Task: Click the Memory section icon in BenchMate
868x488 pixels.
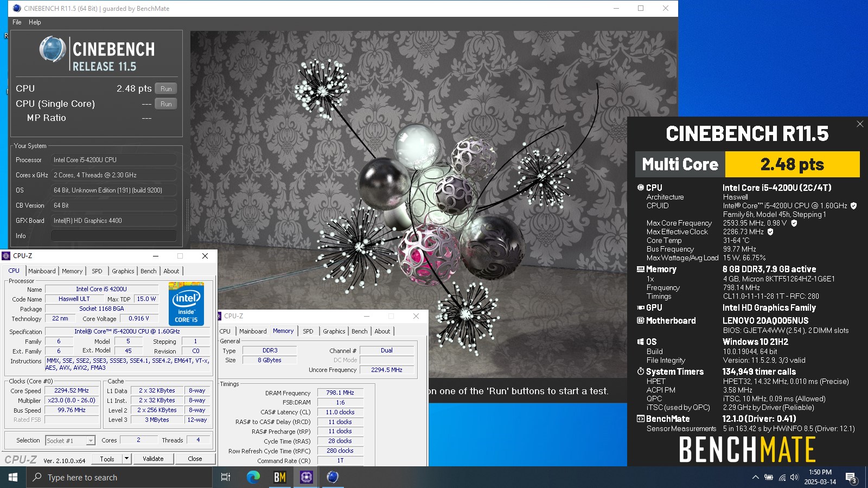Action: (x=640, y=269)
